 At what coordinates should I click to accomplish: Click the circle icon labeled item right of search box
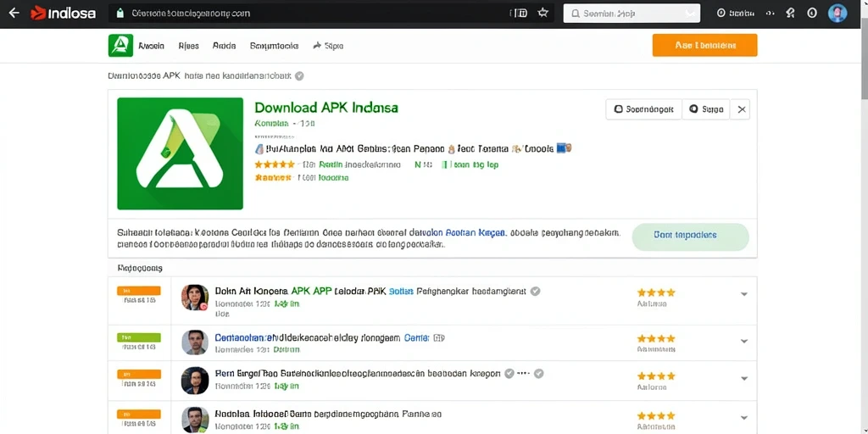point(735,14)
